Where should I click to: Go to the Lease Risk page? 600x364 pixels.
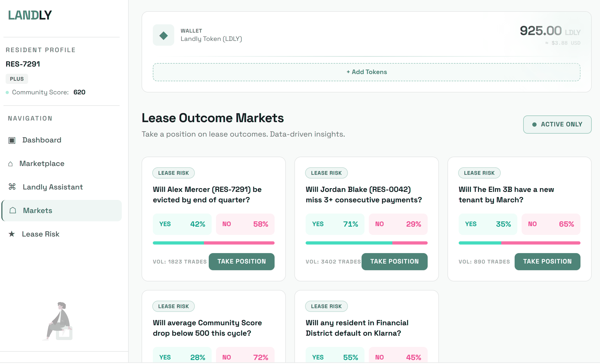click(x=40, y=234)
